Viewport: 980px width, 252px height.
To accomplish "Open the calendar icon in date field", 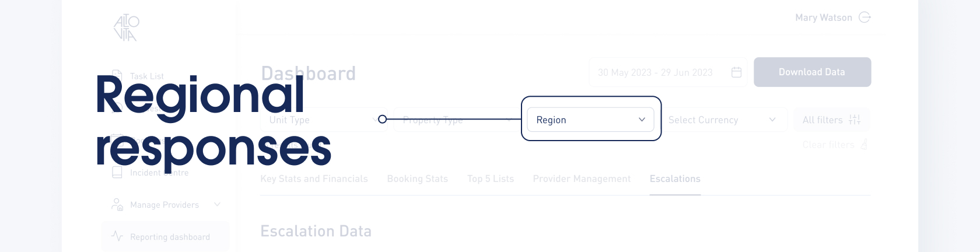I will (736, 72).
